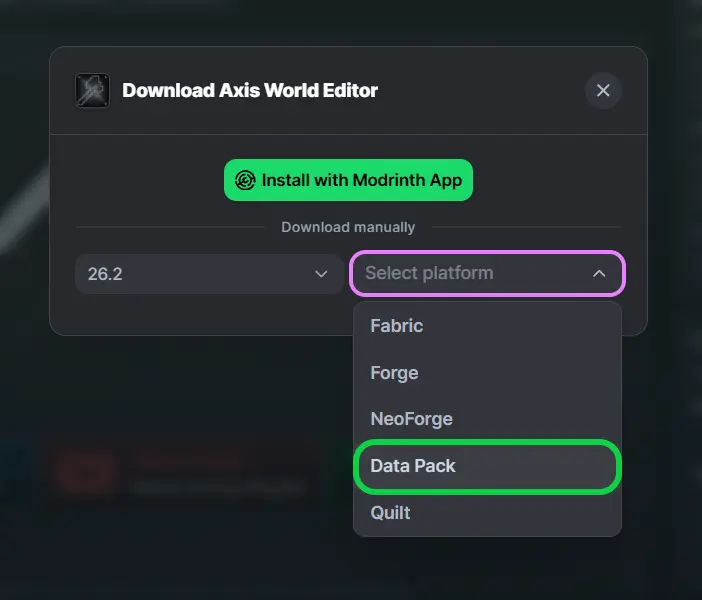The width and height of the screenshot is (702, 600).
Task: Click the Download manually divider label
Action: pos(348,227)
